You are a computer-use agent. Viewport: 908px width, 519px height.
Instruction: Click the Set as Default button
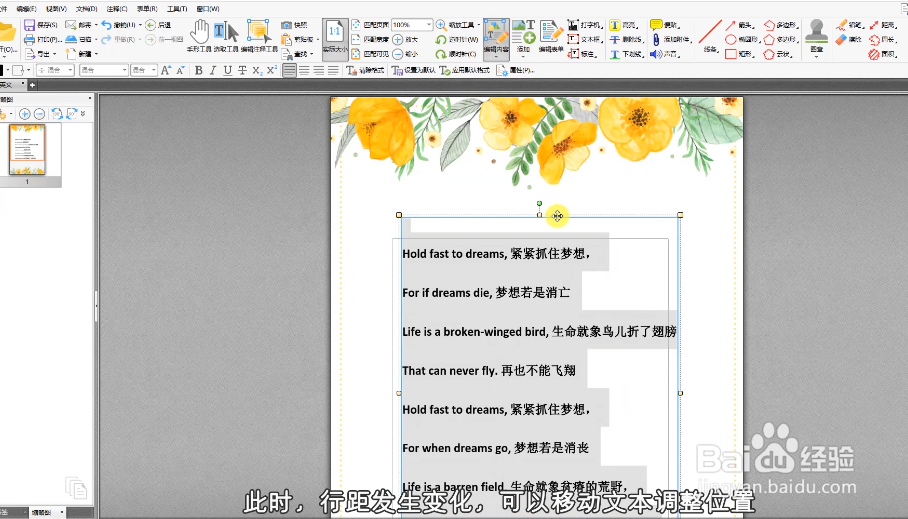[x=413, y=70]
